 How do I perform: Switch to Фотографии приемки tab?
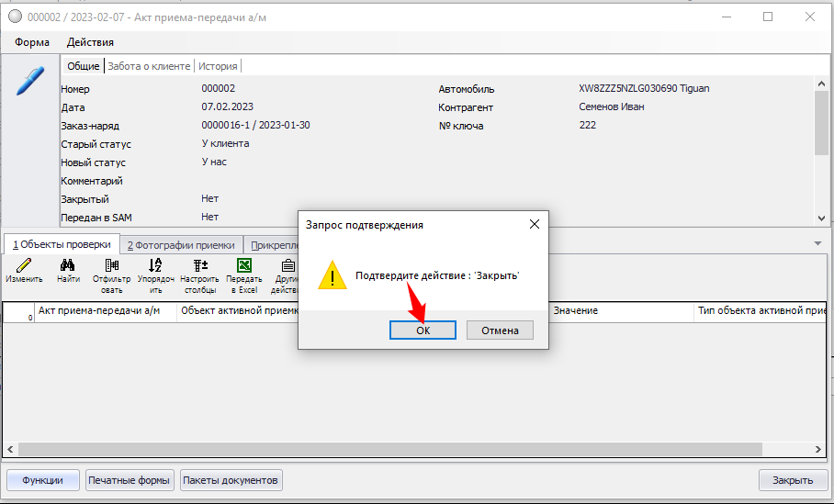pos(181,245)
